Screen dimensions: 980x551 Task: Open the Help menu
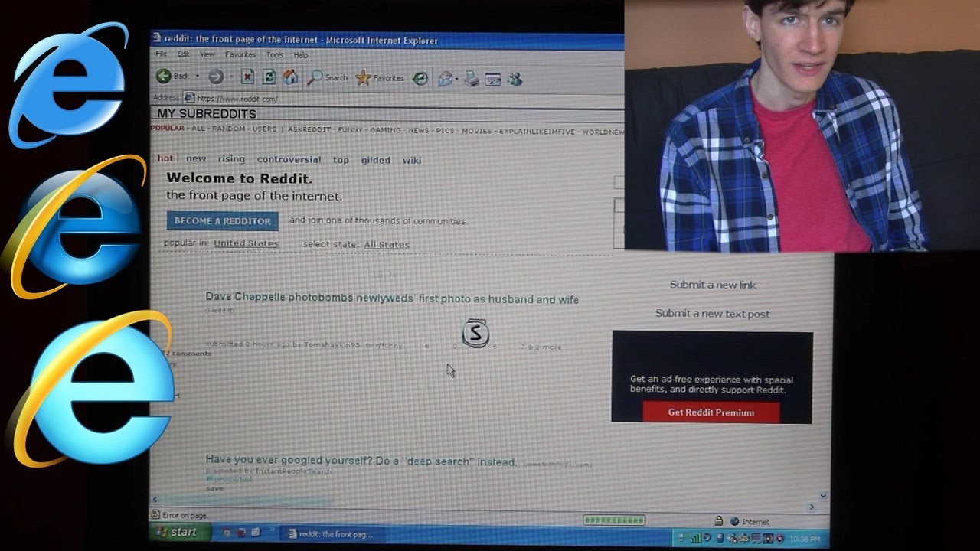[301, 55]
